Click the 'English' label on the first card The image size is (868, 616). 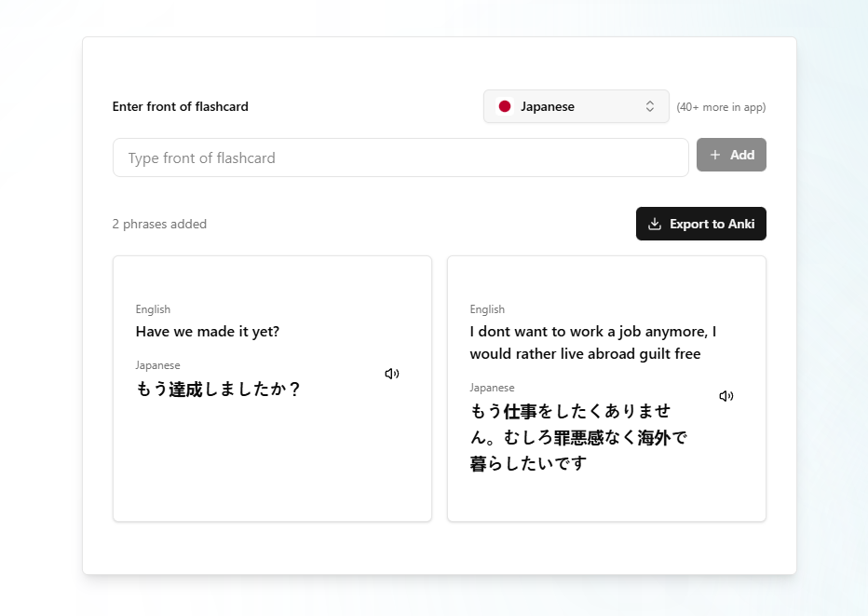click(153, 309)
